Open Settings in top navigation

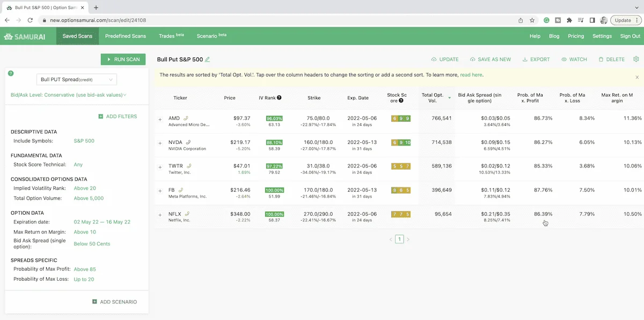pyautogui.click(x=602, y=37)
